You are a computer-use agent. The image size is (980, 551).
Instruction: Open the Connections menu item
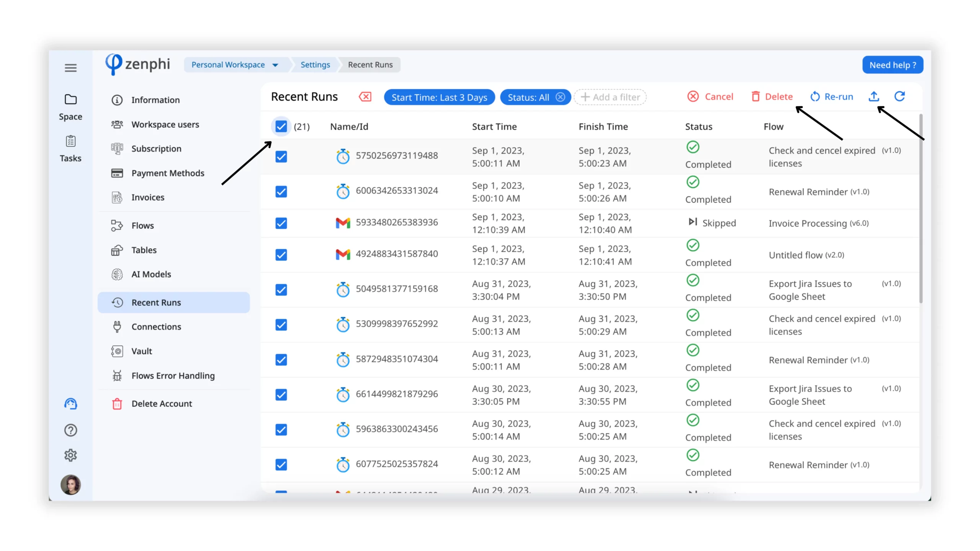click(156, 327)
